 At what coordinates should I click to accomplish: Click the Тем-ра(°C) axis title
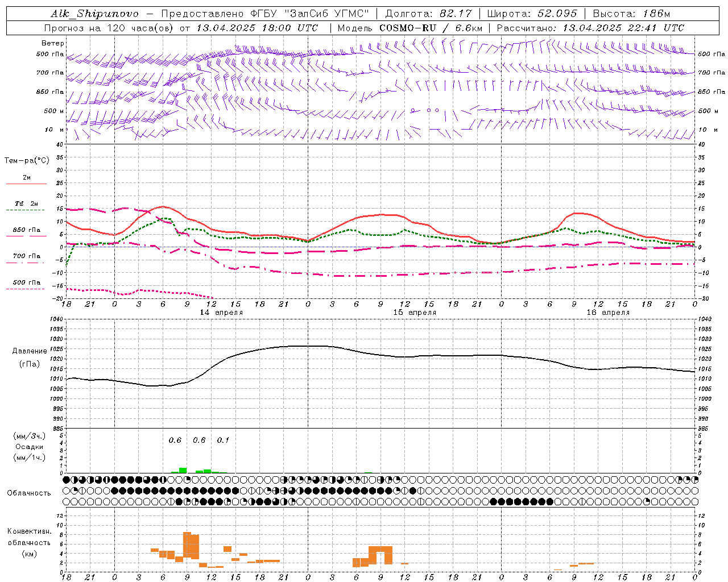click(x=27, y=161)
